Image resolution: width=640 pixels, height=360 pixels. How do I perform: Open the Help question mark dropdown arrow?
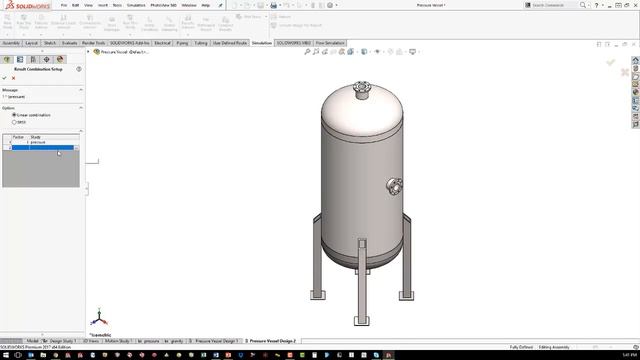click(602, 5)
